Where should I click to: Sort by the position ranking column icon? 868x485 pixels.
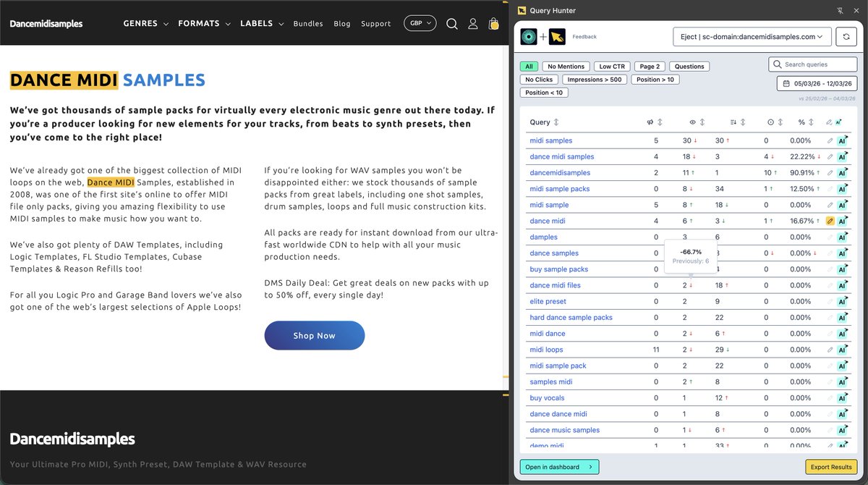737,122
